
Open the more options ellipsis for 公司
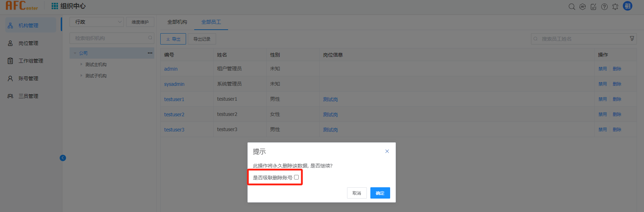point(150,53)
